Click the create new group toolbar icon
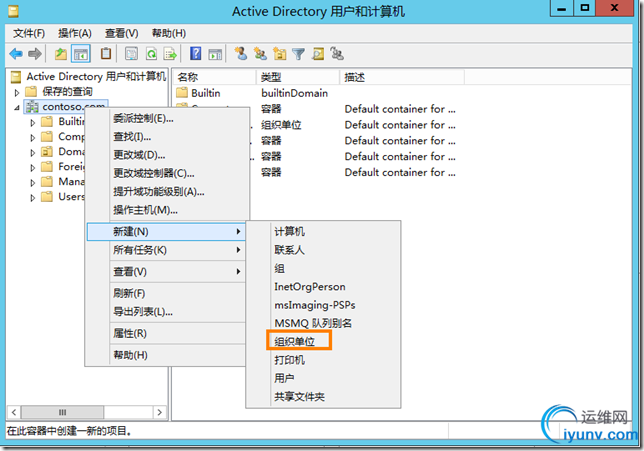This screenshot has width=644, height=451. (260, 54)
